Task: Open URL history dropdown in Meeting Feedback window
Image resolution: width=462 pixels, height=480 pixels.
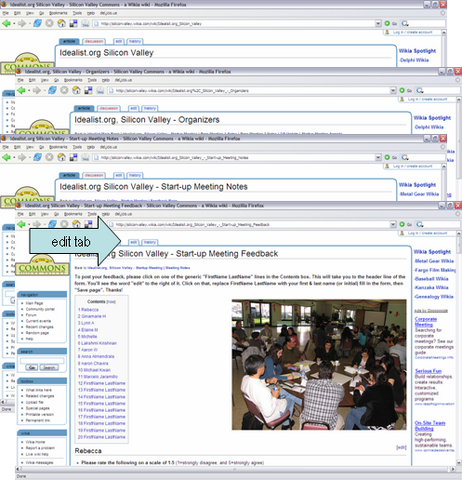Action: click(x=393, y=224)
